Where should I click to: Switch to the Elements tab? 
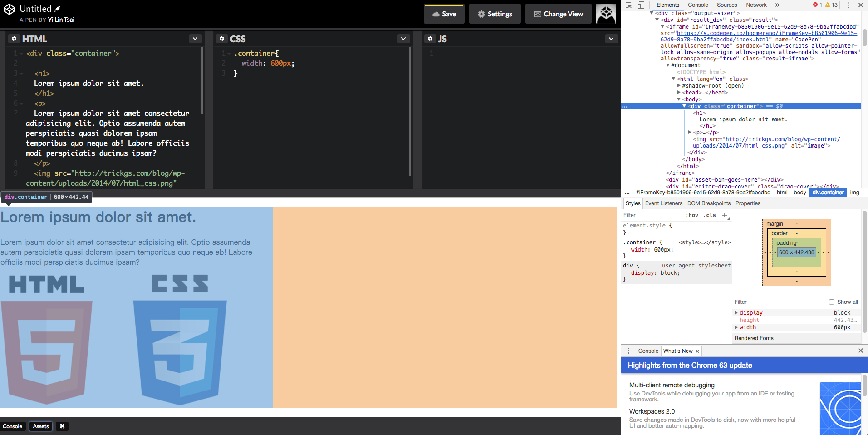[x=668, y=5]
